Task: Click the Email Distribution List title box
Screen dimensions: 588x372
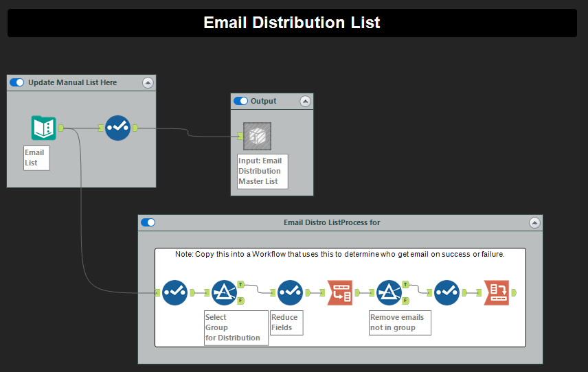Action: (292, 23)
